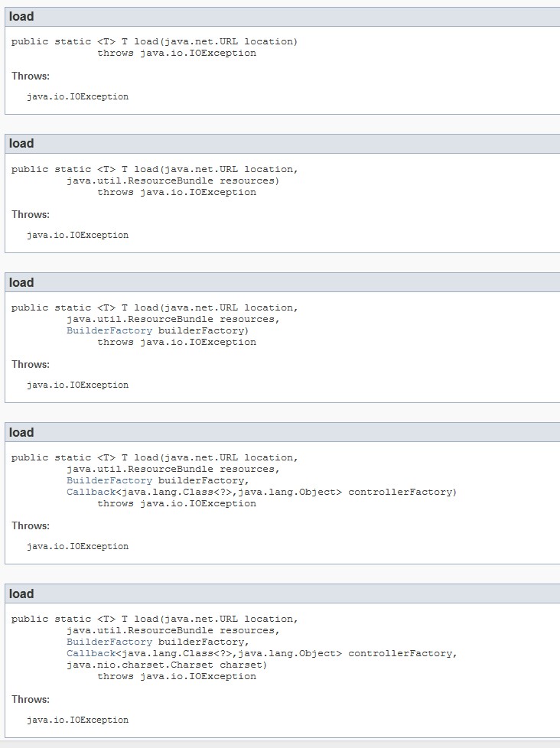560x748 pixels.
Task: Click BuilderFactory link in the load method with charset
Action: pos(109,642)
